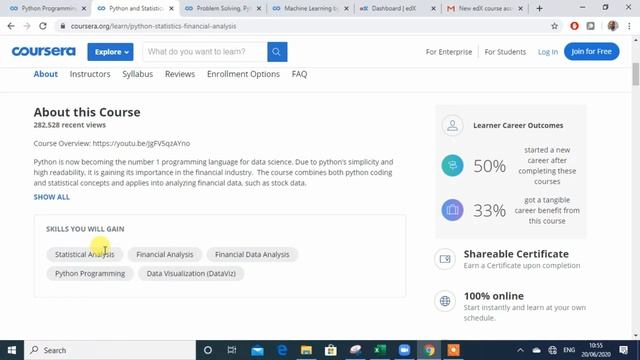Open the For Enterprise link
Image resolution: width=640 pixels, height=360 pixels.
pyautogui.click(x=449, y=52)
